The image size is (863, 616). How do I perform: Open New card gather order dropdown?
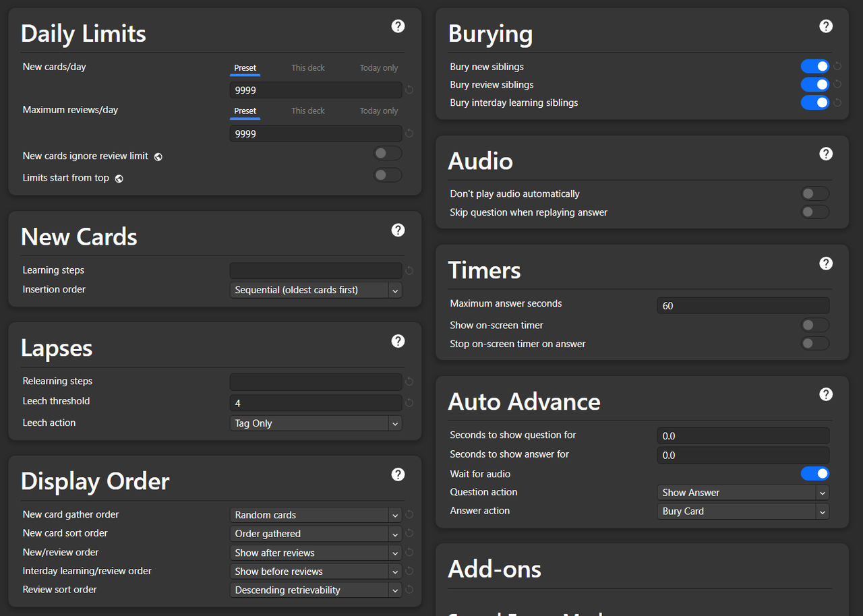(316, 515)
